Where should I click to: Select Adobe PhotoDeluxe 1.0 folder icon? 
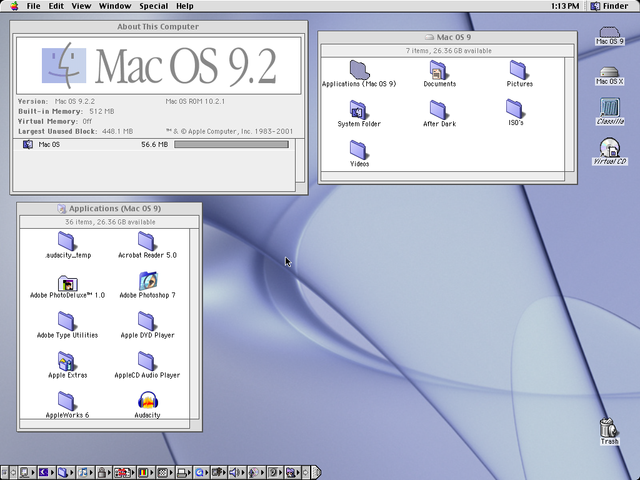[67, 285]
